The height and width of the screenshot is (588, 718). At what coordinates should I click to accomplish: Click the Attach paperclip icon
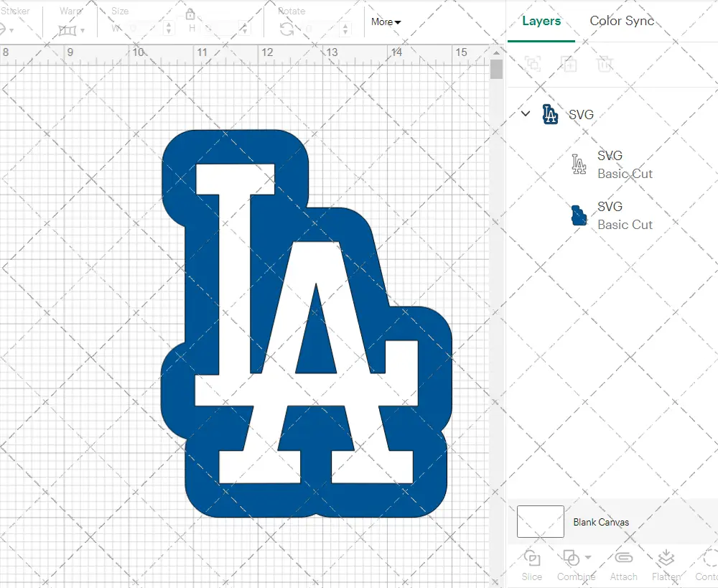point(624,559)
